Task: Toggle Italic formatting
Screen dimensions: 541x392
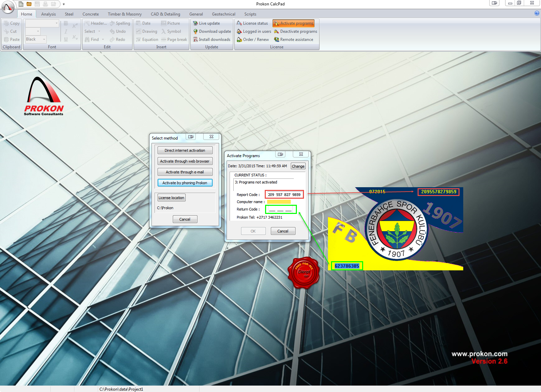Action: click(x=66, y=31)
